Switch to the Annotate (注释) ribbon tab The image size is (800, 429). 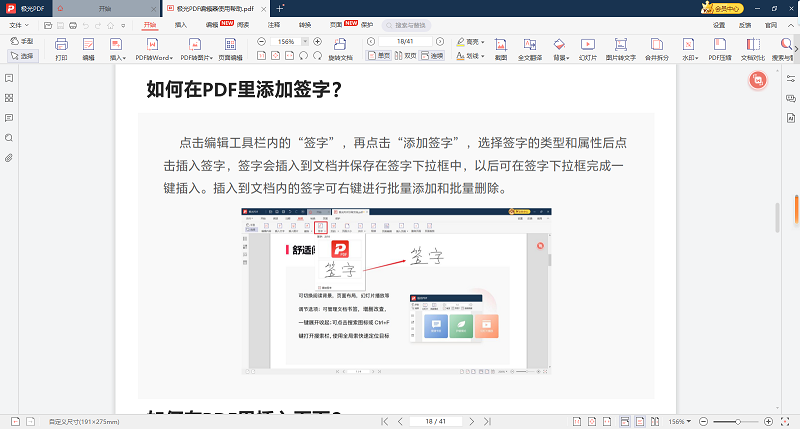tap(274, 24)
